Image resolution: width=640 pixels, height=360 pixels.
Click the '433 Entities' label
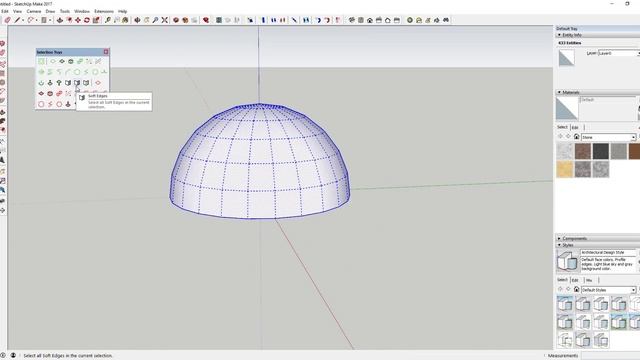[569, 43]
